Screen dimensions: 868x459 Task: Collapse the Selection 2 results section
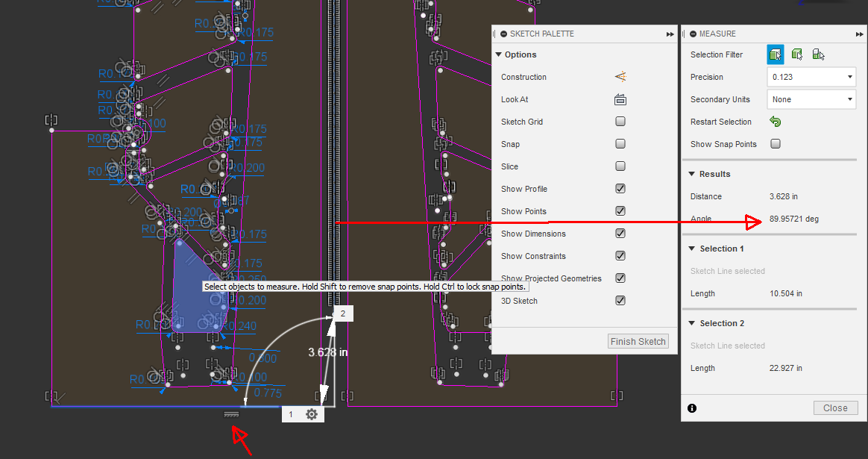pos(691,322)
